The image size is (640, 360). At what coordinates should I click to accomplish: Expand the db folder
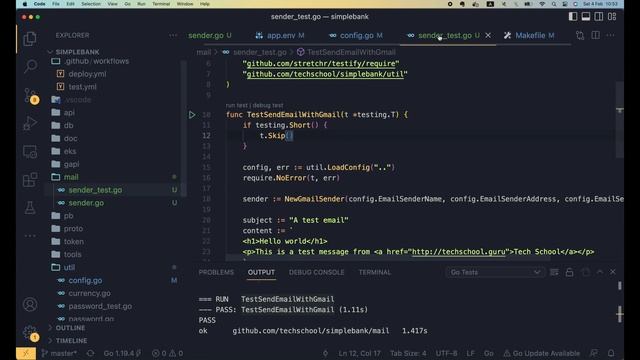(x=69, y=126)
